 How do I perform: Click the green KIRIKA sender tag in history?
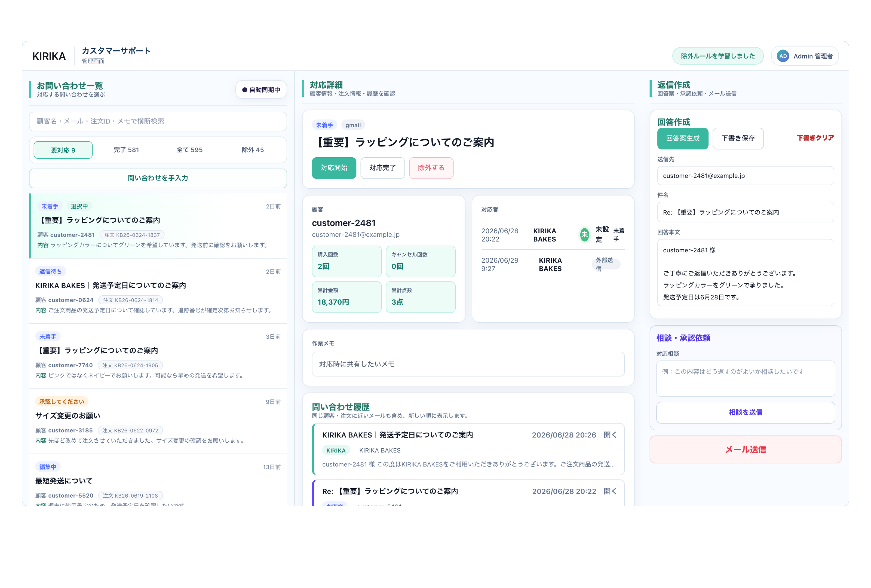click(x=336, y=451)
